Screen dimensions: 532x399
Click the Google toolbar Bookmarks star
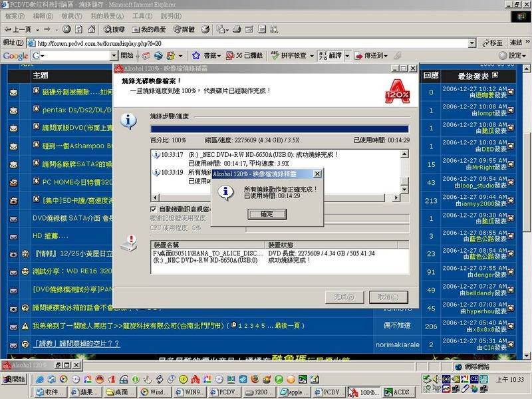pyautogui.click(x=196, y=55)
